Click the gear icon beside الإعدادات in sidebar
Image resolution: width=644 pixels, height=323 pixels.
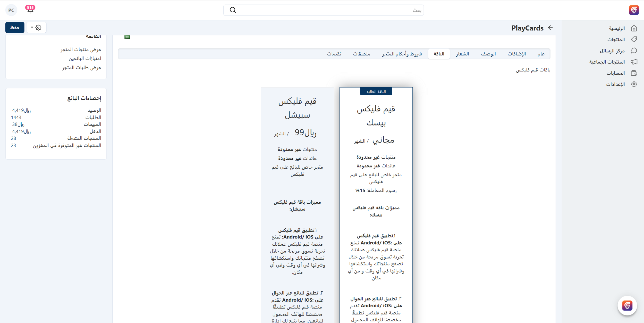(634, 84)
